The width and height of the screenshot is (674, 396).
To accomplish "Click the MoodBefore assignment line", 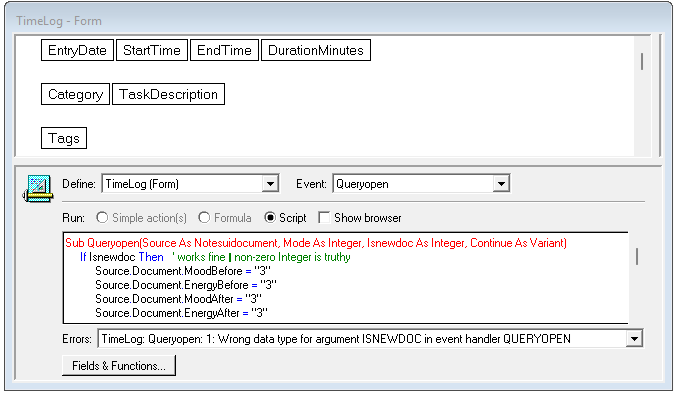I will coord(183,271).
